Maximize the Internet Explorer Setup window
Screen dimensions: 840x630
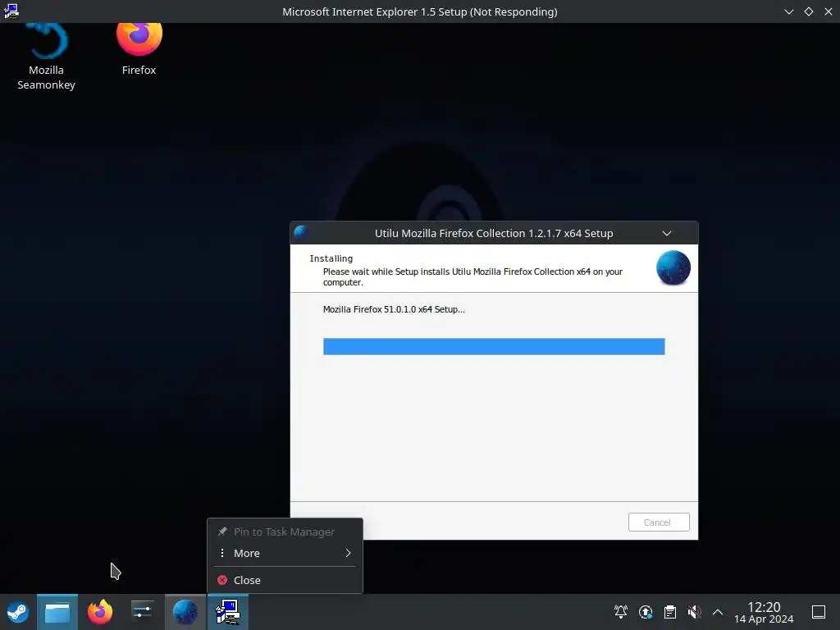(x=808, y=11)
